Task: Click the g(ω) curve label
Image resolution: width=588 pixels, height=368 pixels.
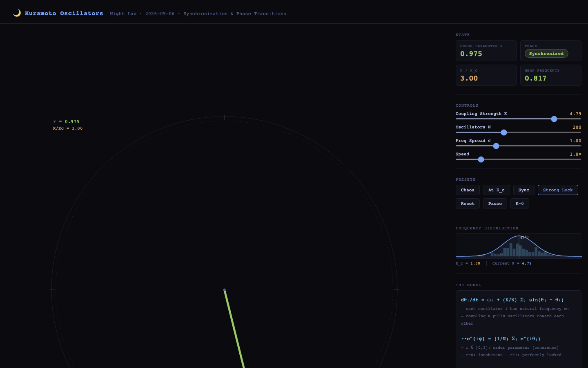Action: [x=524, y=237]
